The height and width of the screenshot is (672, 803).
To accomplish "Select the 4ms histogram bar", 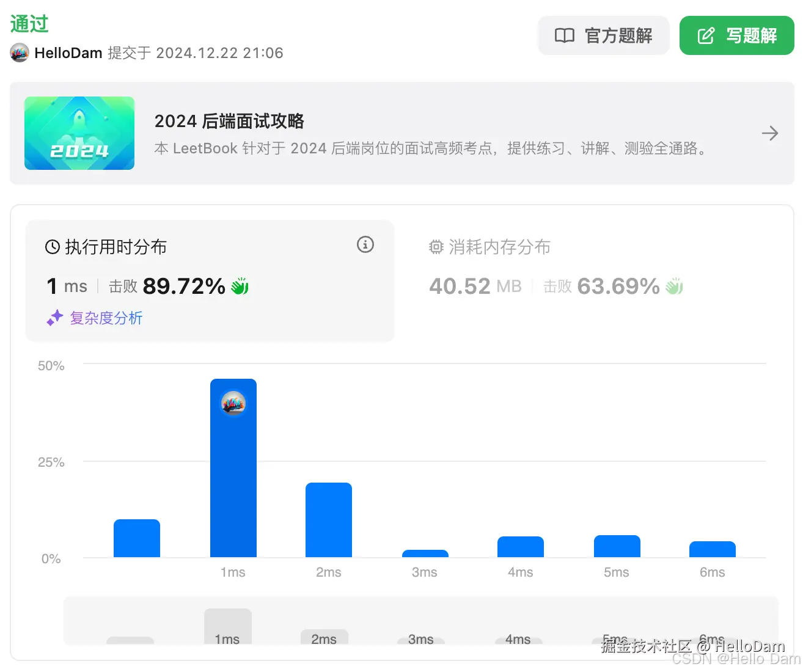I will click(520, 547).
